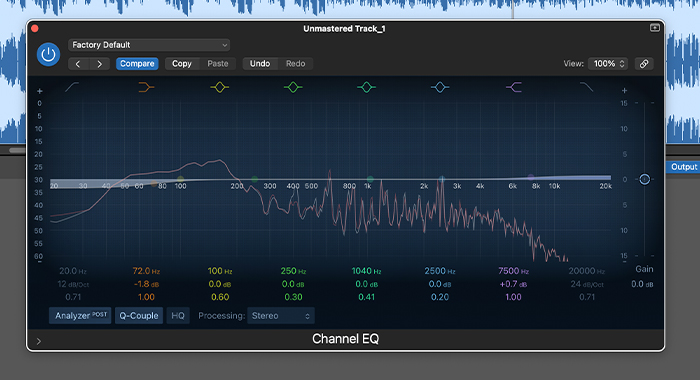700x380 pixels.
Task: Click the orange band node on the EQ curve
Action: click(x=154, y=184)
